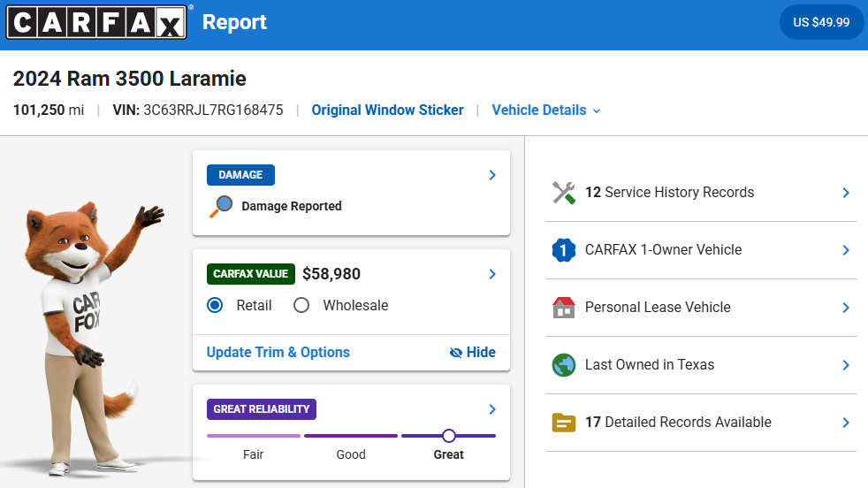
Task: Select the Retail radio button
Action: (x=215, y=305)
